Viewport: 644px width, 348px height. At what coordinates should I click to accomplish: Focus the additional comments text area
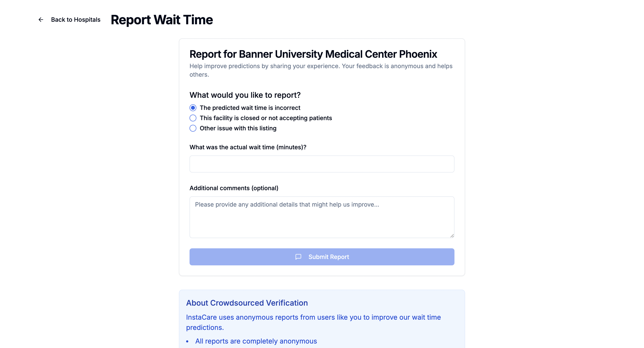click(322, 217)
